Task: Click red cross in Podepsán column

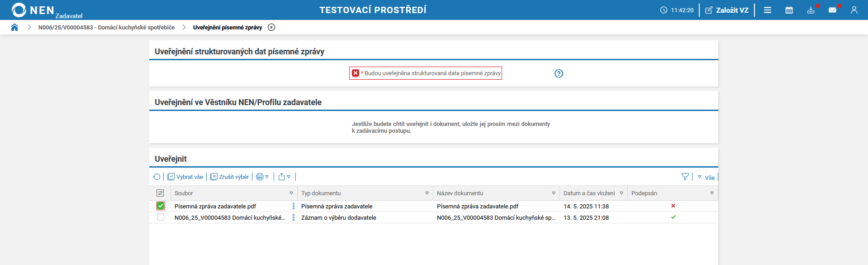Action: point(673,206)
